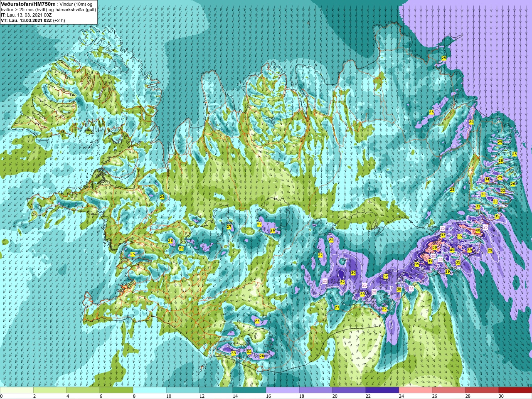Click the pale cream 0–2 m/s legend swatch

[x=17, y=390]
